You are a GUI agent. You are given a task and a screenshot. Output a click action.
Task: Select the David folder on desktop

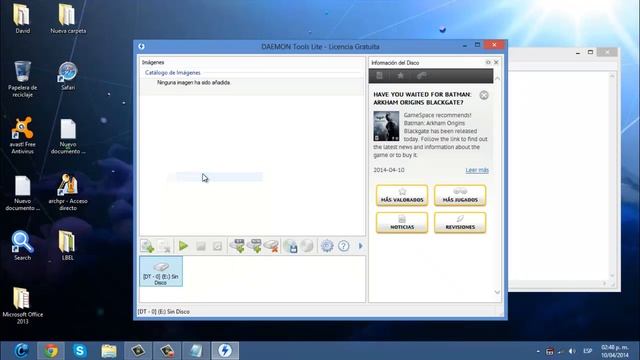click(22, 19)
